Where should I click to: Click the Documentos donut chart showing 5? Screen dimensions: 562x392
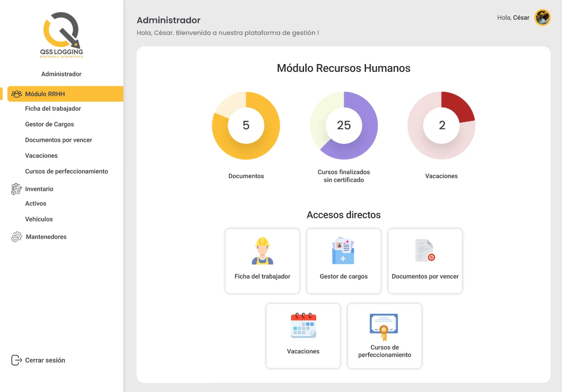point(246,126)
